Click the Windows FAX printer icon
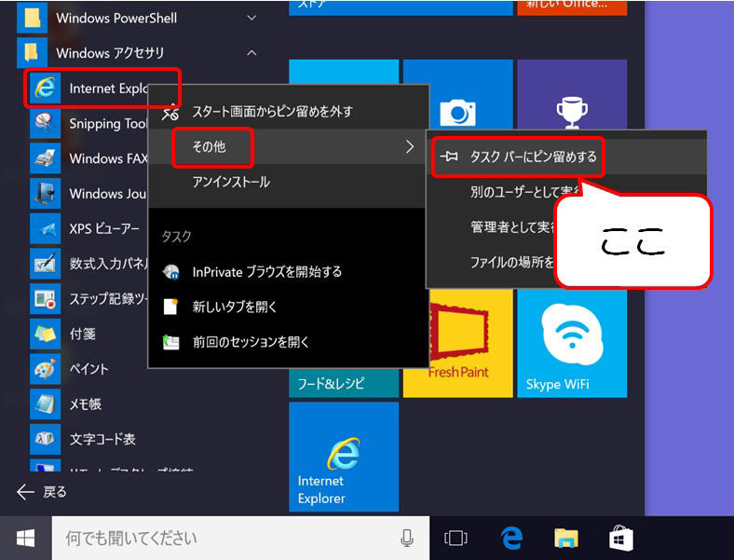This screenshot has width=734, height=560. tap(46, 158)
